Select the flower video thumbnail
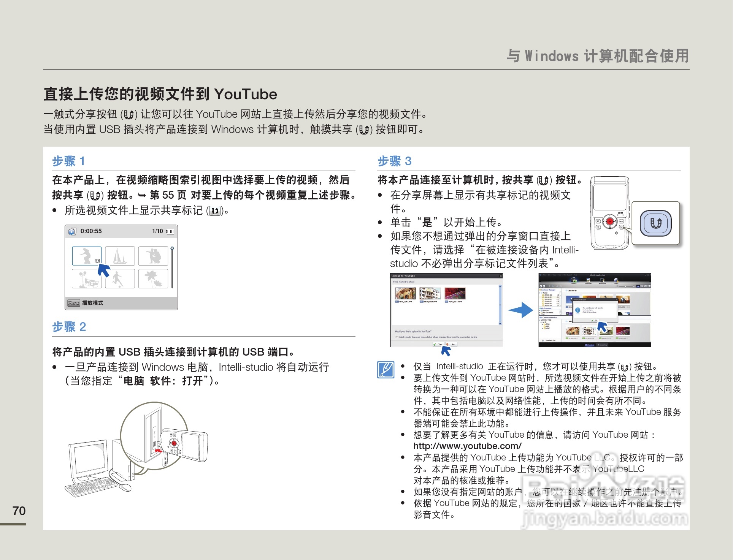Viewport: 733px width, 560px height. coord(153,278)
